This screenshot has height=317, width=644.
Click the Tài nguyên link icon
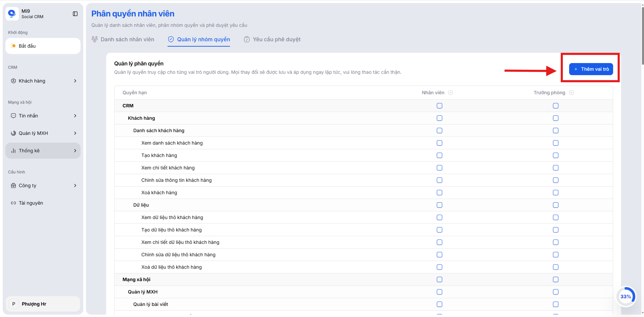(13, 203)
